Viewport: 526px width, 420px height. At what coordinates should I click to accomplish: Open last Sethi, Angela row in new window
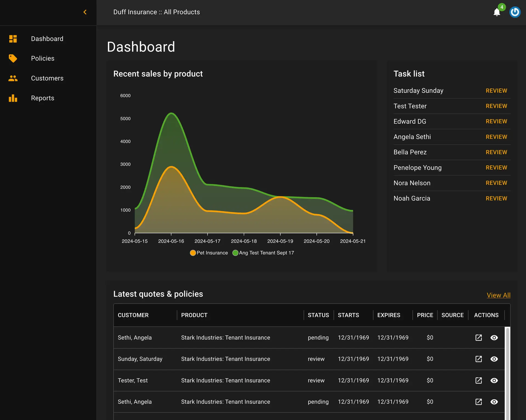(x=479, y=402)
